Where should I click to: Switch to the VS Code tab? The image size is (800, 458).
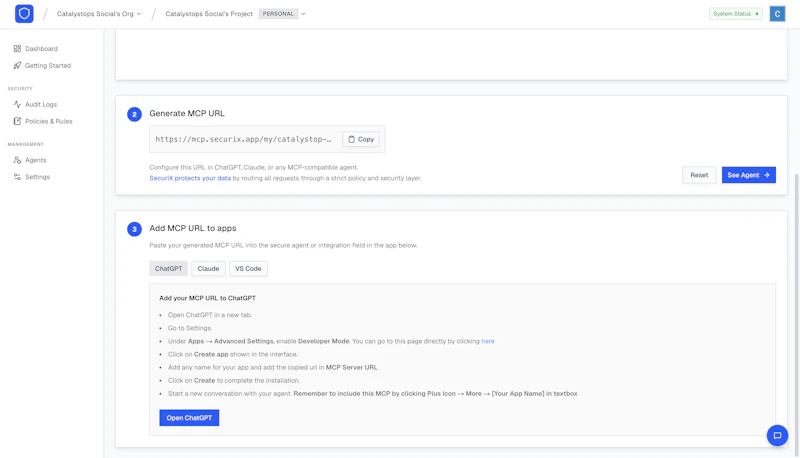[248, 268]
